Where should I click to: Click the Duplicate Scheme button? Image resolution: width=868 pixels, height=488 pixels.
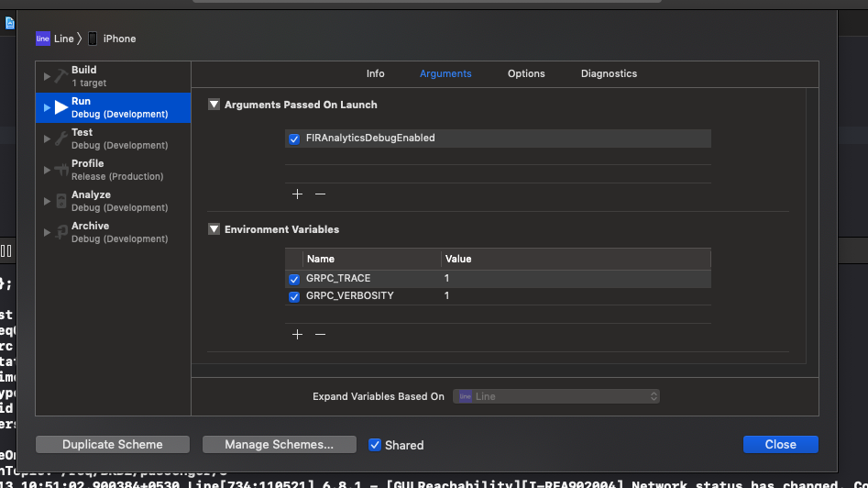point(113,444)
